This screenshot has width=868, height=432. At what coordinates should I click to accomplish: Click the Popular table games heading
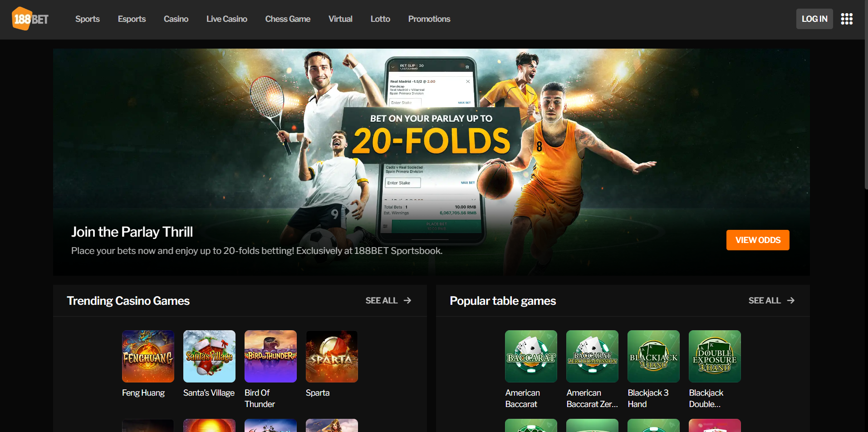503,301
